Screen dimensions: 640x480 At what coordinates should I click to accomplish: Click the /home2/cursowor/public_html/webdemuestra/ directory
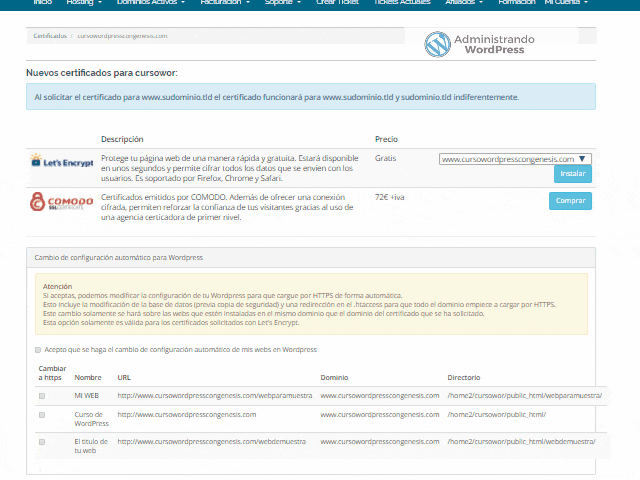point(521,442)
